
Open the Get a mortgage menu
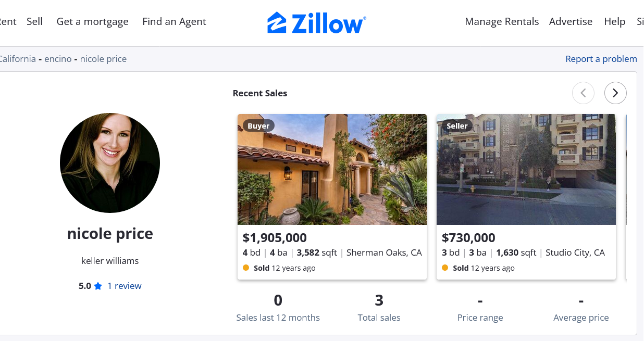[93, 21]
